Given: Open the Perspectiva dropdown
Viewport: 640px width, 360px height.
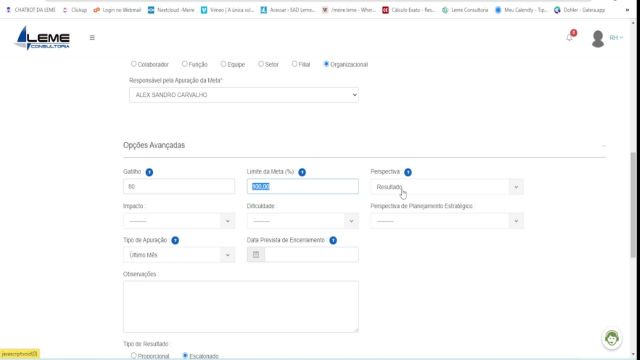Looking at the screenshot, I should pos(447,187).
